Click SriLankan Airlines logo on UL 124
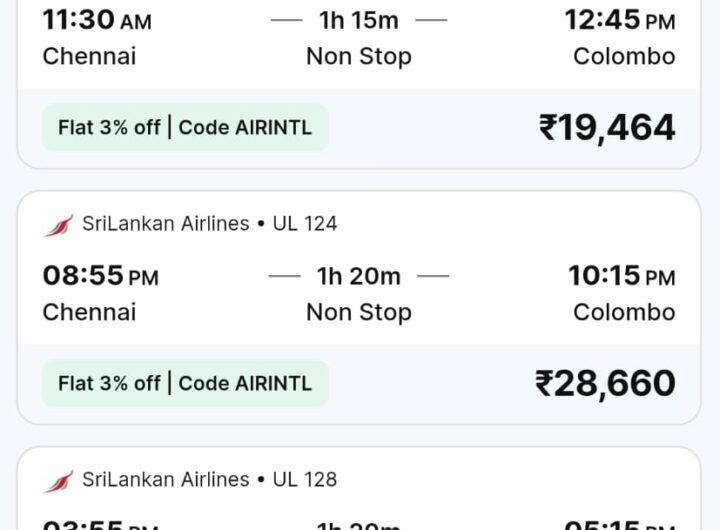The width and height of the screenshot is (720, 530). click(x=58, y=224)
